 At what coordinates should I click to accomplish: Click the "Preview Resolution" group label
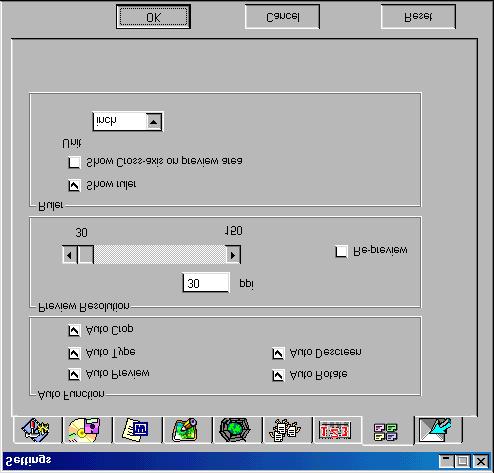pyautogui.click(x=84, y=306)
